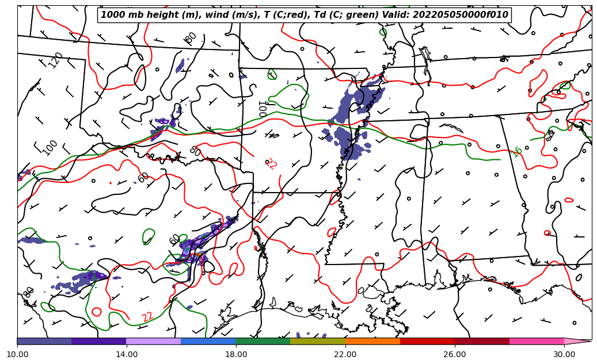Select the orange 22–24 colorbar segment

(x=372, y=341)
